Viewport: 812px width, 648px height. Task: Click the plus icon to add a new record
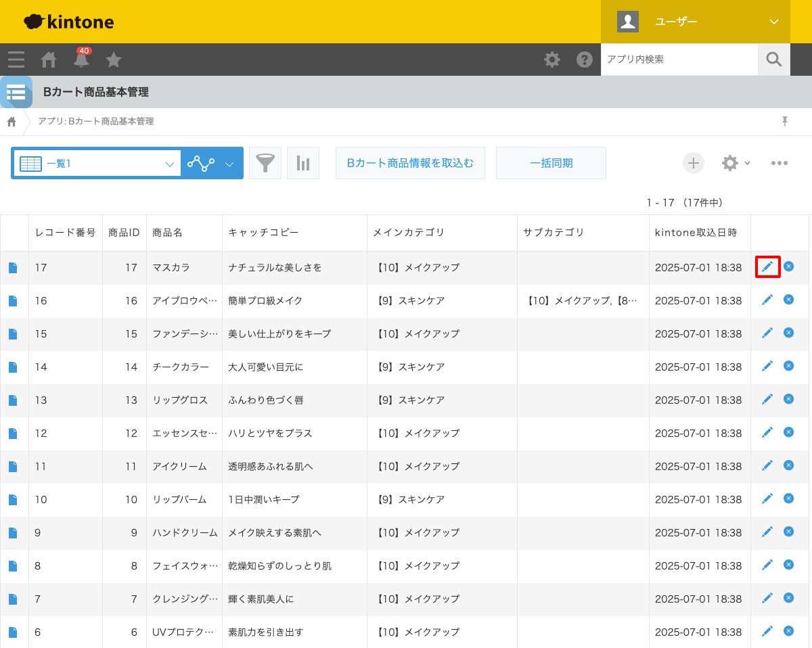[693, 162]
